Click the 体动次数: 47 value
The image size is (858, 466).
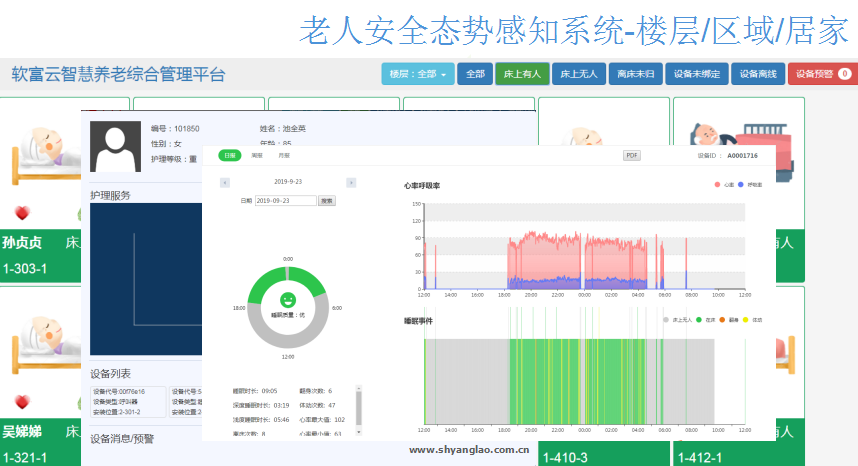pyautogui.click(x=317, y=405)
